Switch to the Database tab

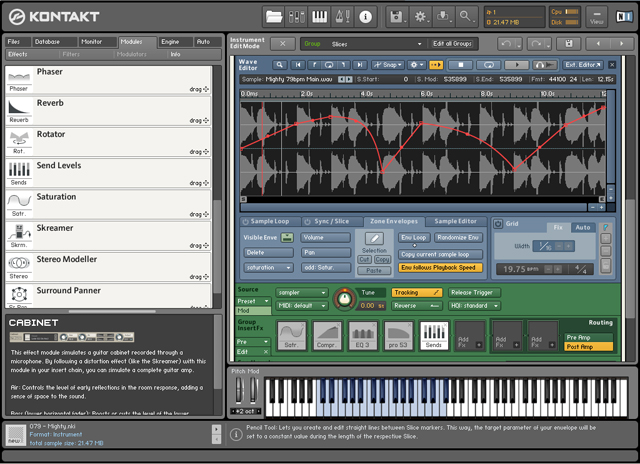click(47, 42)
